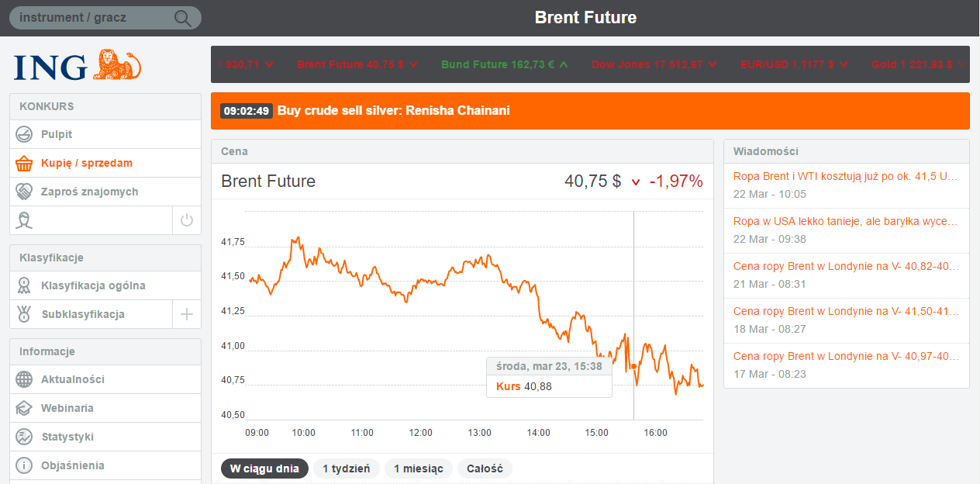
Task: Click the Kupię / sprzedam basket icon
Action: pos(24,163)
